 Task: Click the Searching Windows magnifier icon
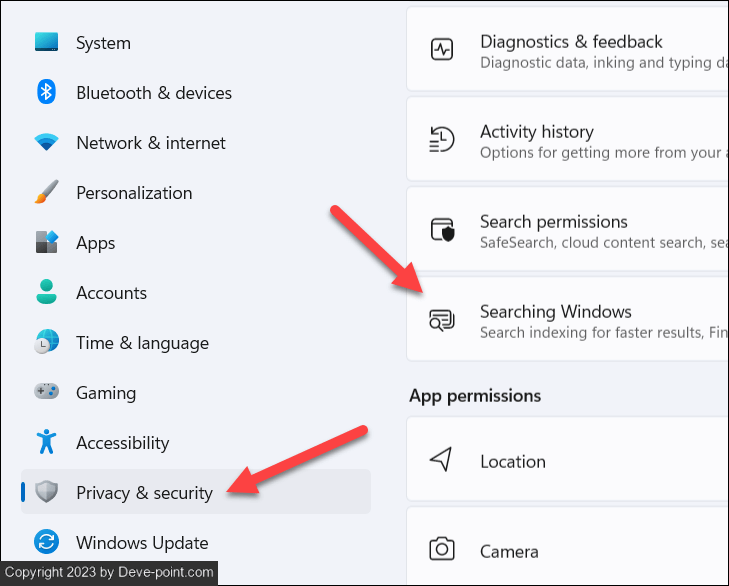pos(442,320)
